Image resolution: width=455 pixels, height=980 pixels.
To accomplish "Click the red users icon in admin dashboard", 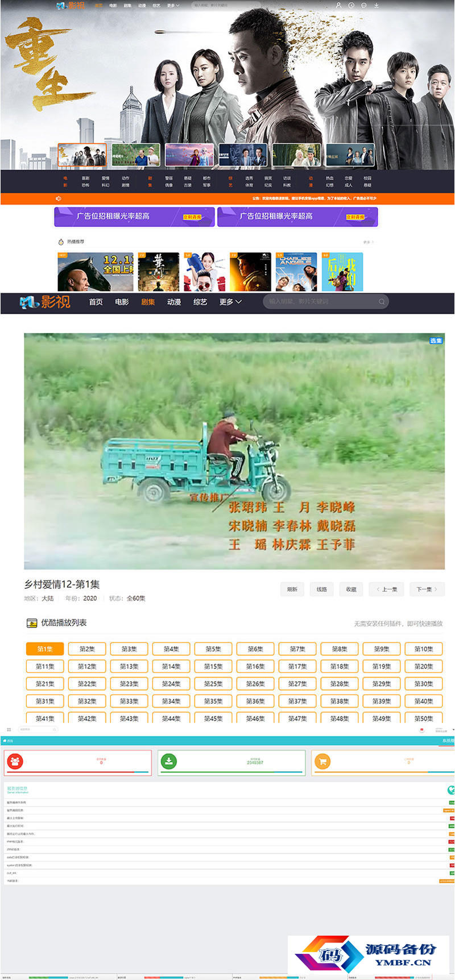I will click(16, 761).
